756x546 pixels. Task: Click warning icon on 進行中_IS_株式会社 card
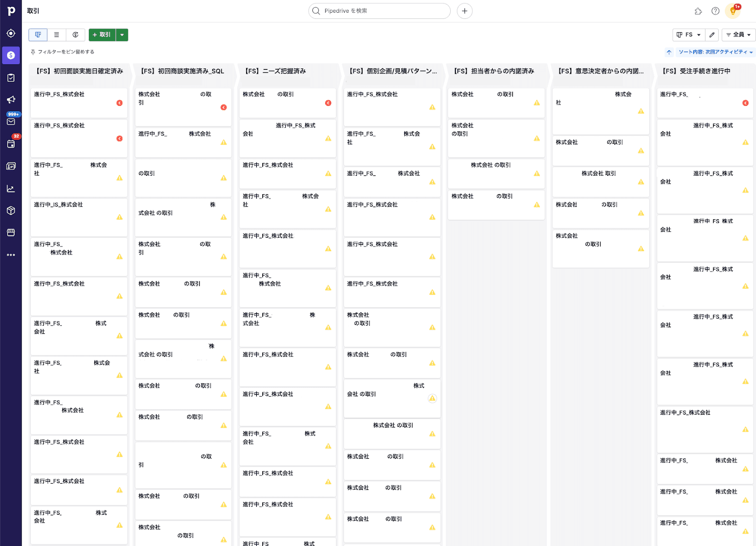coord(120,217)
